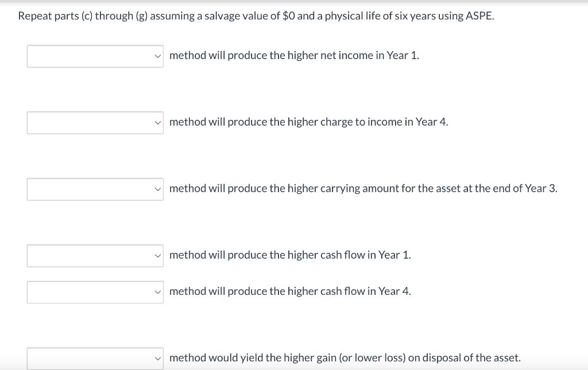The width and height of the screenshot is (588, 370).
Task: Open the dropdown for higher carrying amount Year 3
Action: pyautogui.click(x=95, y=189)
